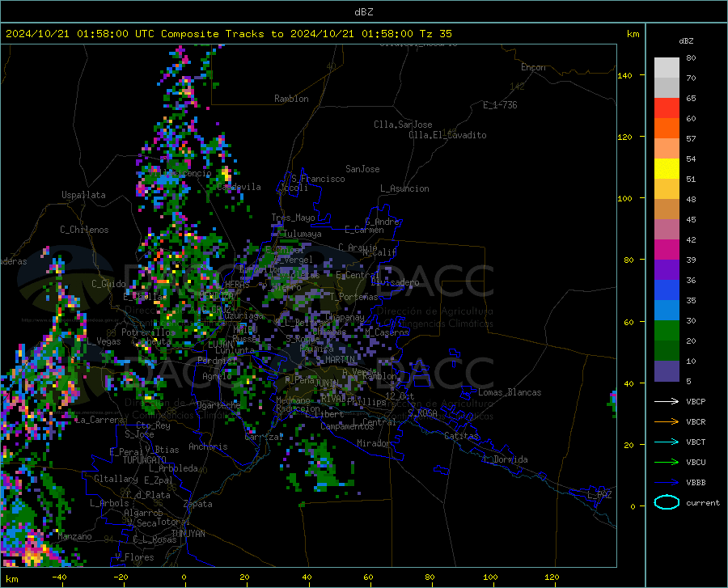
Task: Select the light blue 30–35 dBZ swatch
Action: point(667,311)
